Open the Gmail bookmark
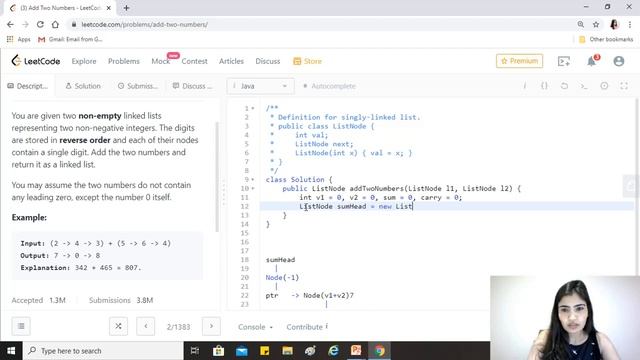This screenshot has height=360, width=640. pos(70,39)
